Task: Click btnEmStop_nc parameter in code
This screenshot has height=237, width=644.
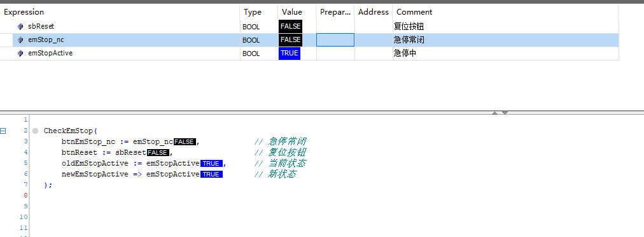Action: pos(88,141)
